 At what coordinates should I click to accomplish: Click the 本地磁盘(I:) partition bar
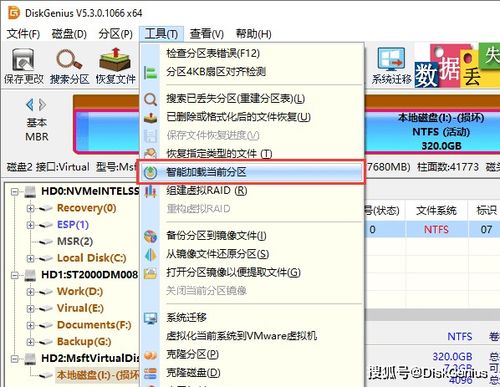pyautogui.click(x=433, y=131)
